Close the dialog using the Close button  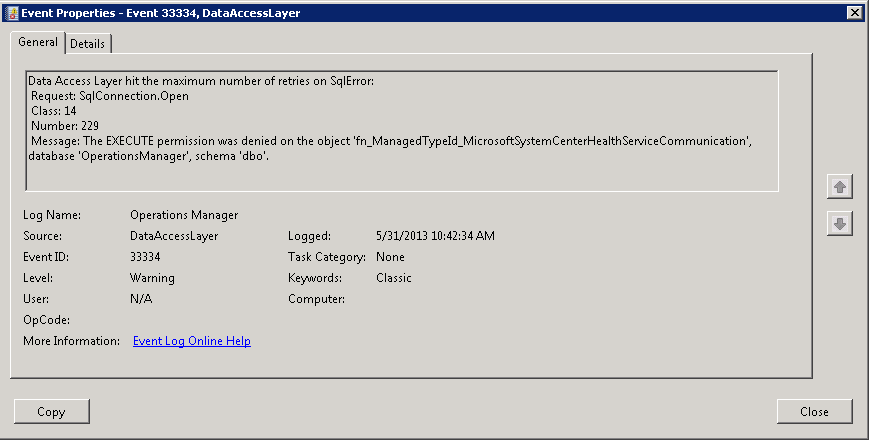[814, 412]
